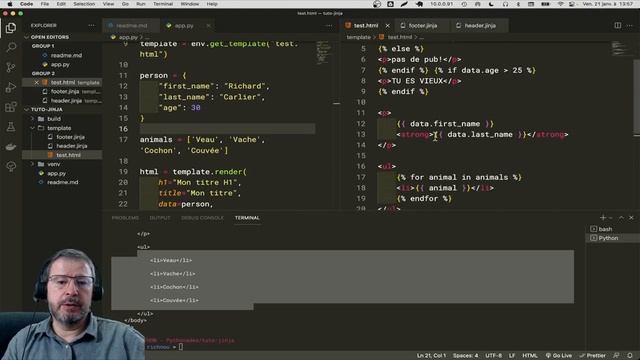Collapse the Open Editors section
The height and width of the screenshot is (360, 640).
62,37
